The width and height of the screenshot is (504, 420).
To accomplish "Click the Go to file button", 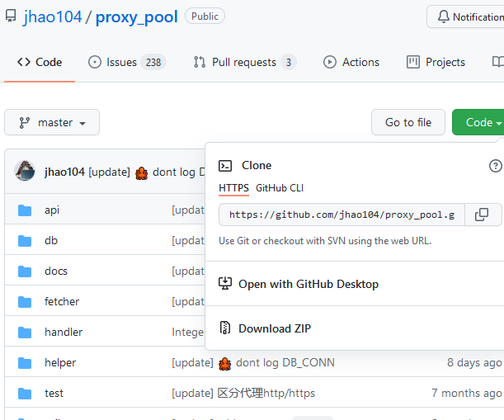I will 408,122.
